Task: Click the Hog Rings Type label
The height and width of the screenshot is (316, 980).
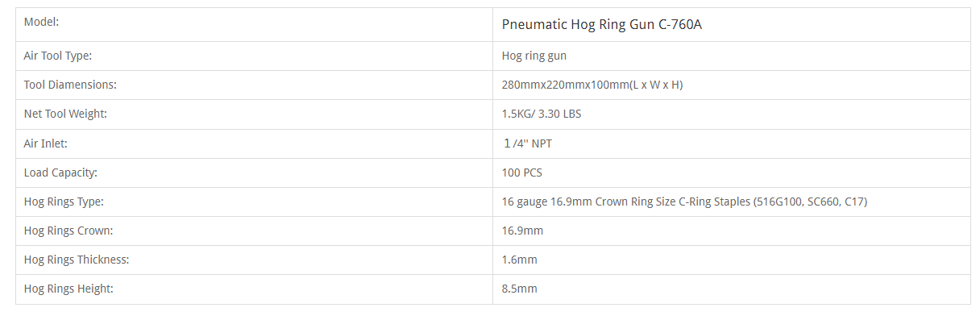Action: pyautogui.click(x=64, y=202)
